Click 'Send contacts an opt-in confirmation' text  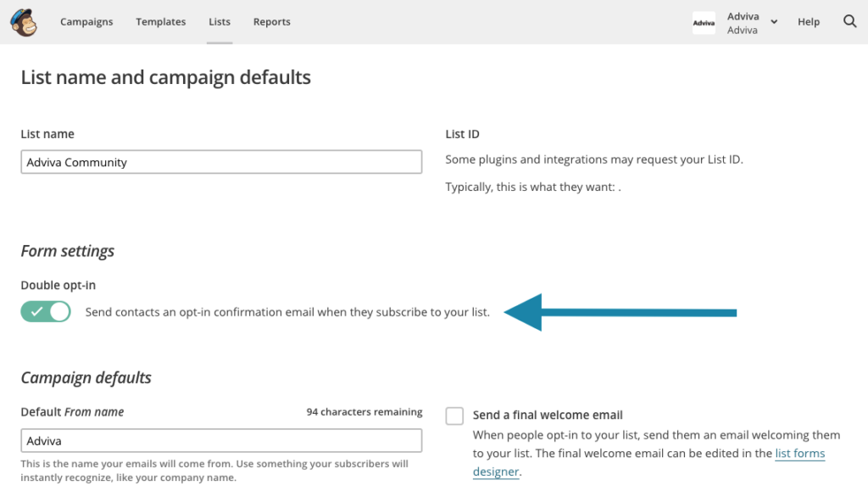click(287, 312)
